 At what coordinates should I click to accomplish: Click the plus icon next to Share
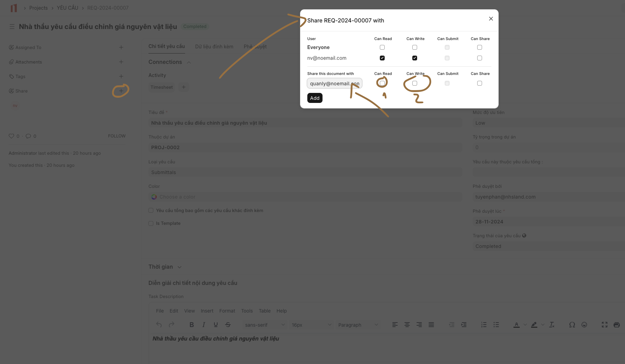click(x=121, y=91)
